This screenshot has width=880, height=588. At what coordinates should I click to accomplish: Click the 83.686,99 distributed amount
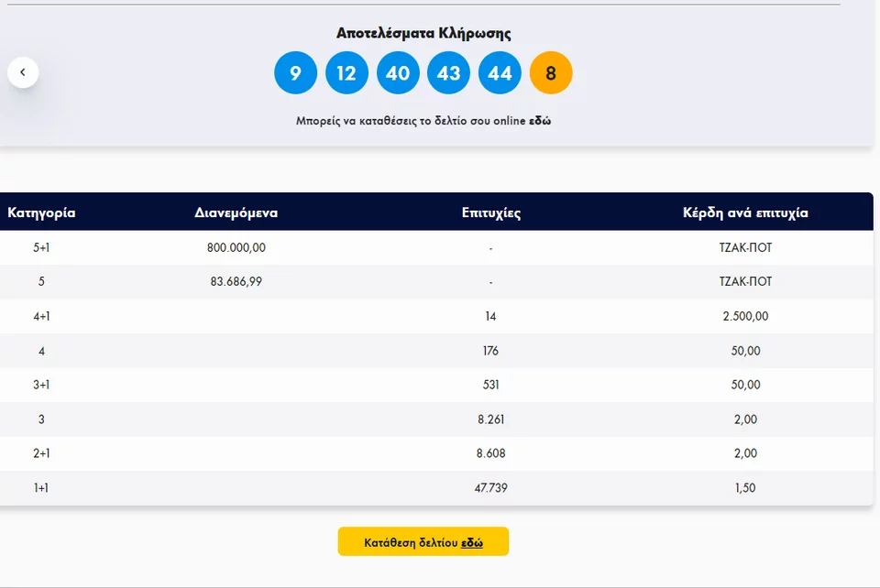click(x=236, y=281)
